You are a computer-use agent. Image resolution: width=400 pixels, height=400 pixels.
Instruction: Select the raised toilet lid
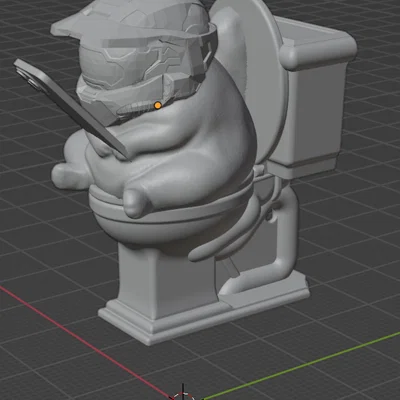click(263, 80)
